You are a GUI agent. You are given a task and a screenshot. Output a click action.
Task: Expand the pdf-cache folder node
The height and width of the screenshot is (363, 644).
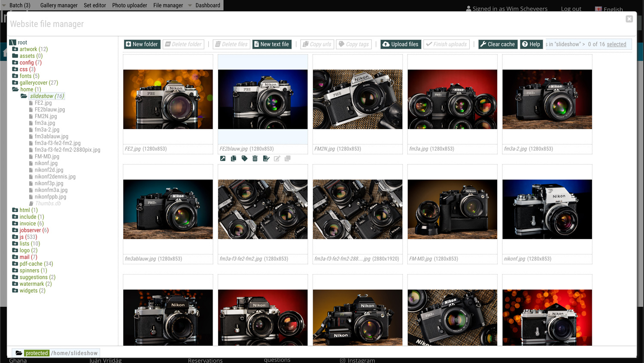tap(15, 264)
